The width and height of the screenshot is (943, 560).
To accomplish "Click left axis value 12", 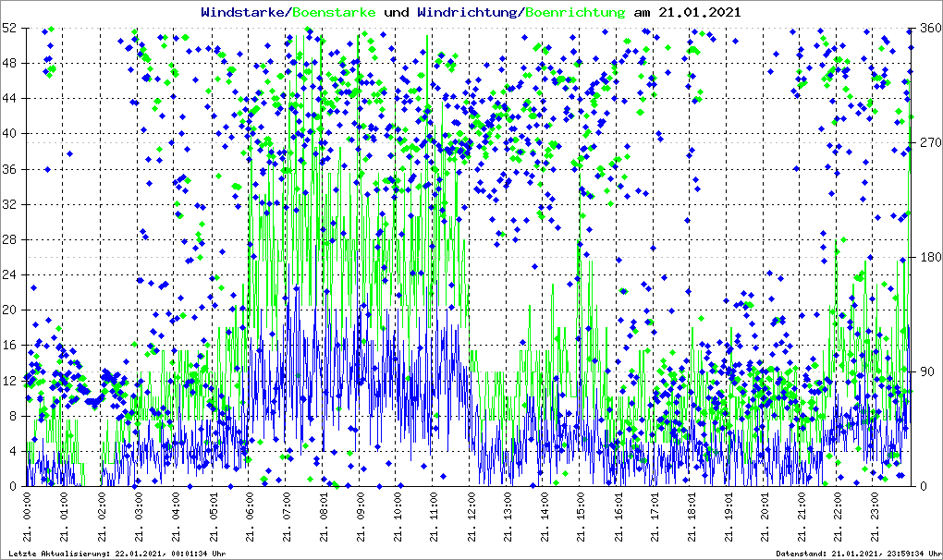I will 8,381.
